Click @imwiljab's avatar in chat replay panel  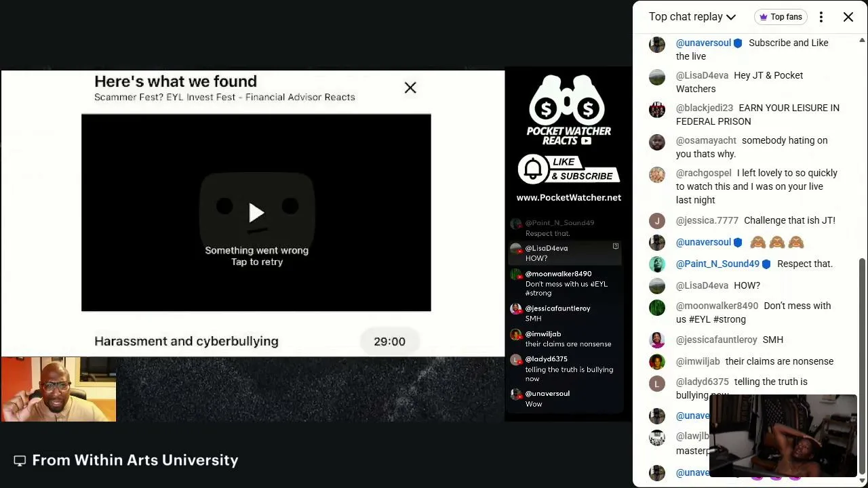(x=657, y=361)
